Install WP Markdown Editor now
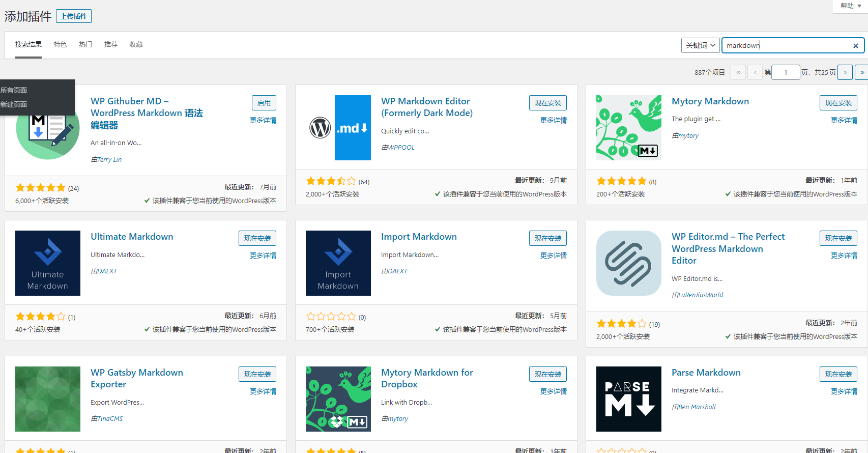 548,103
